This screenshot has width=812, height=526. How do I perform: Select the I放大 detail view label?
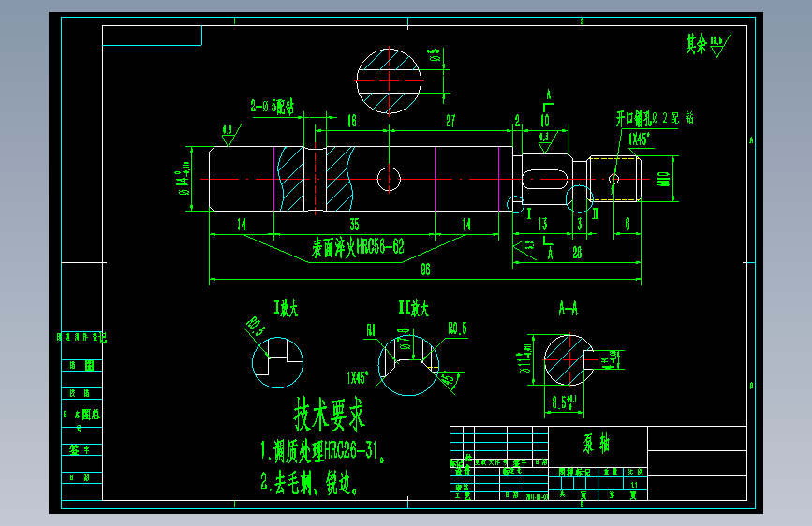point(286,309)
